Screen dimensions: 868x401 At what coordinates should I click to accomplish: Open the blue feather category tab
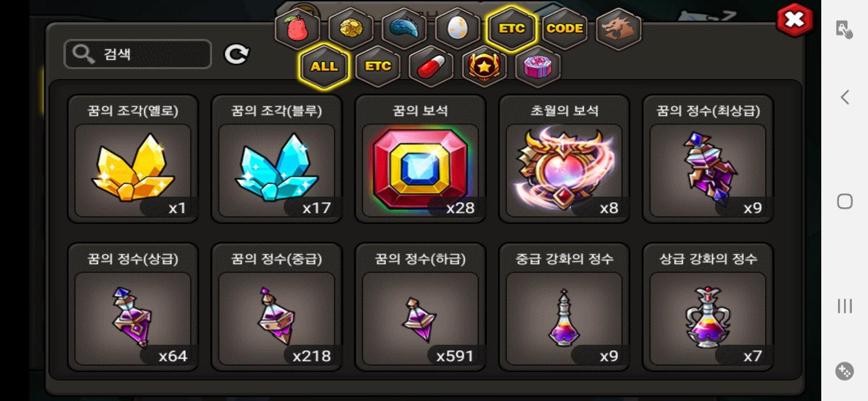(404, 28)
